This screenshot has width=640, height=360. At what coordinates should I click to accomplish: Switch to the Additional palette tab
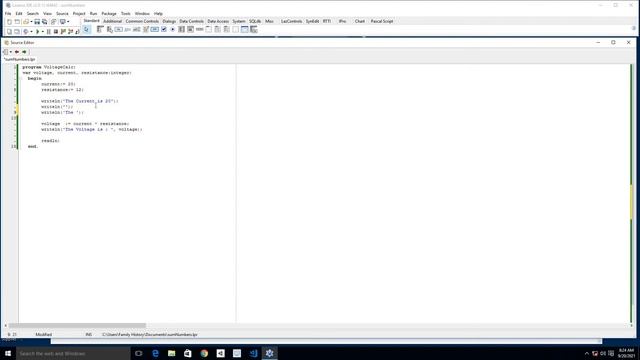(x=112, y=21)
